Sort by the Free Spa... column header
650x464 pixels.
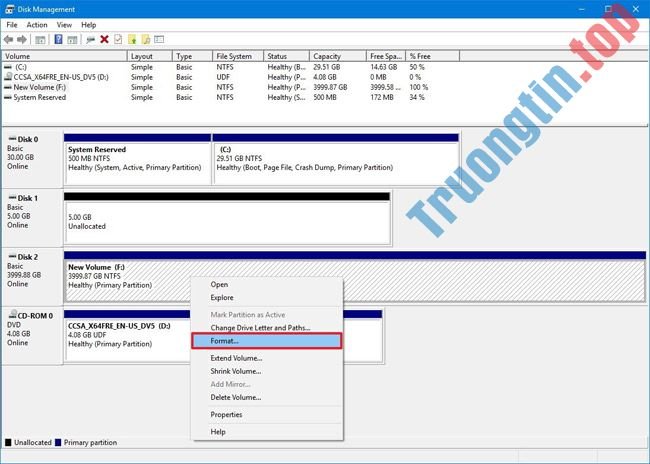386,56
